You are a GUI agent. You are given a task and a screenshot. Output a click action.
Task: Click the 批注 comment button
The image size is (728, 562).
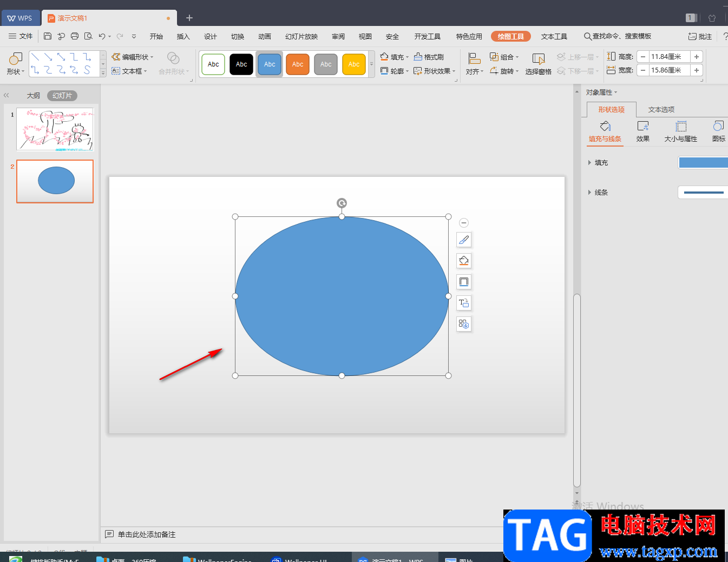tap(700, 36)
